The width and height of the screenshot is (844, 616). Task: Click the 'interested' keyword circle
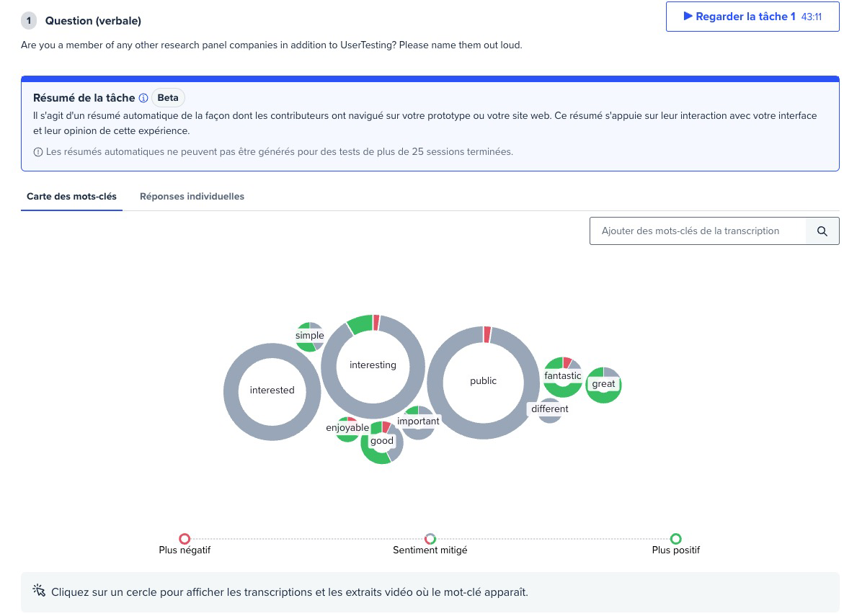click(272, 390)
